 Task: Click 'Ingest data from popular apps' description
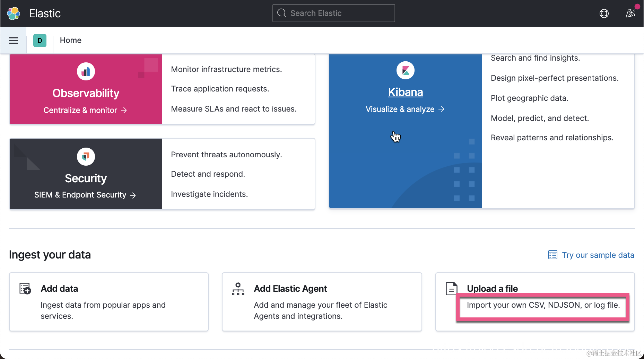point(103,310)
